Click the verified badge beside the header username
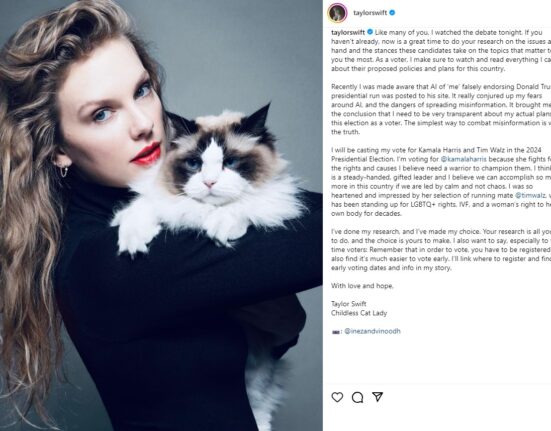 tap(392, 13)
